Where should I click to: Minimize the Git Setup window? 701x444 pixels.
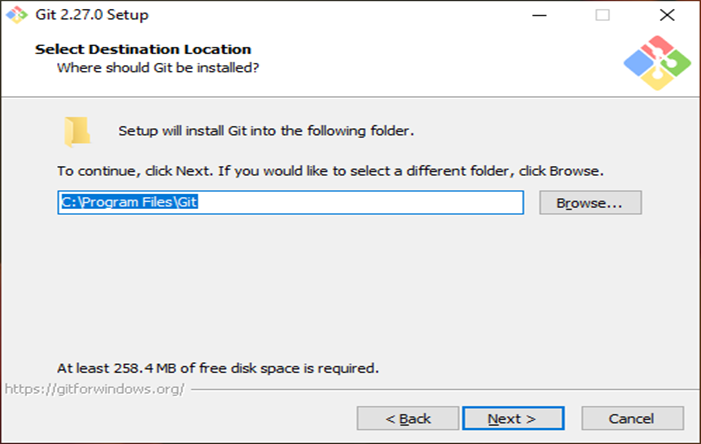pyautogui.click(x=539, y=16)
